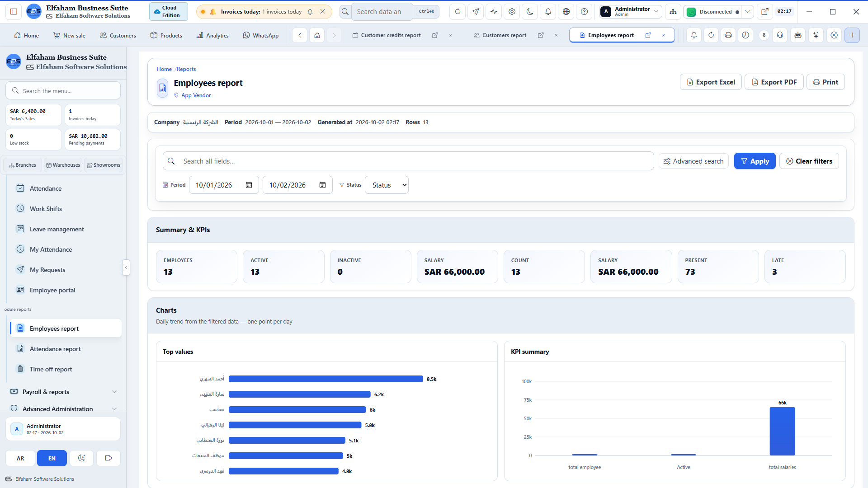Click the printer icon in tab bar

click(x=728, y=35)
